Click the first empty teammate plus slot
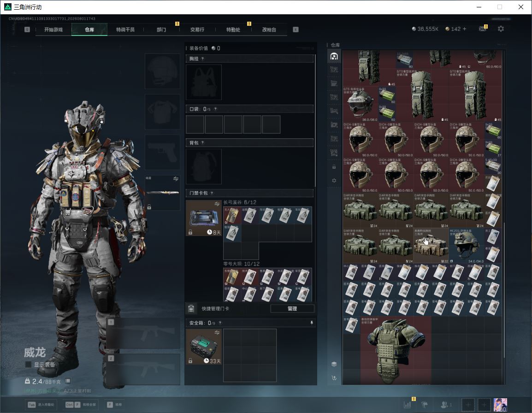This screenshot has height=413, width=532. (468, 405)
